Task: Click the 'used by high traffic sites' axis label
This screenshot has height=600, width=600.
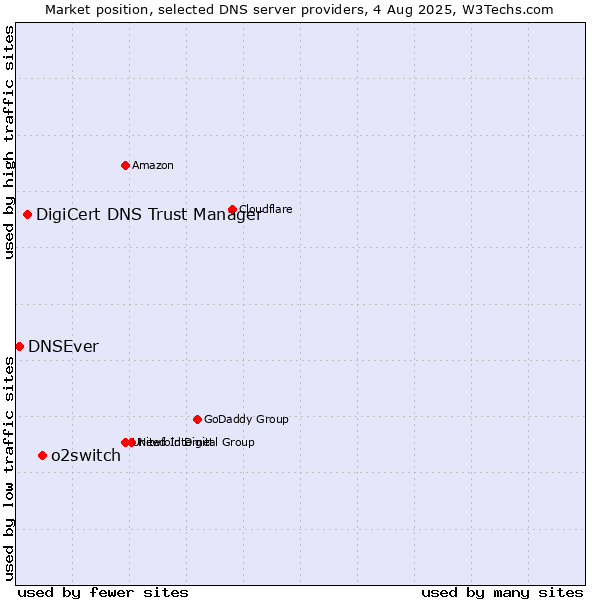Action: (8, 142)
